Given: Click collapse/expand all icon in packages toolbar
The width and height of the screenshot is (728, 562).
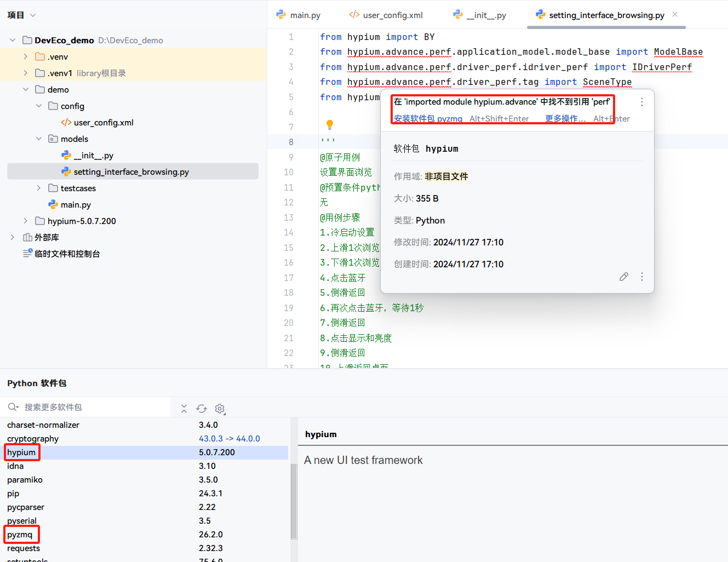Looking at the screenshot, I should 184,409.
